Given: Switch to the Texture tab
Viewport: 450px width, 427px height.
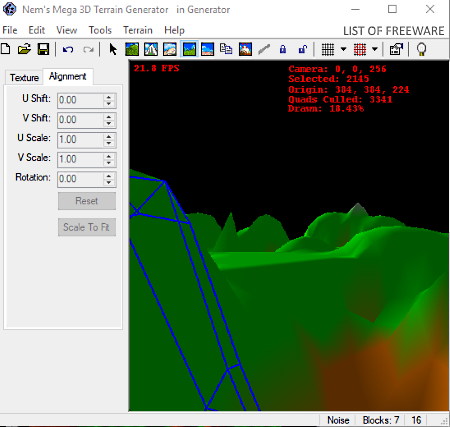Looking at the screenshot, I should tap(24, 78).
